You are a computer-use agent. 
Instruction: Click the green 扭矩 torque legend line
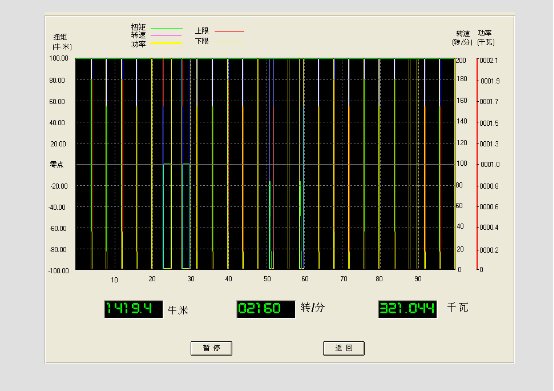point(166,28)
